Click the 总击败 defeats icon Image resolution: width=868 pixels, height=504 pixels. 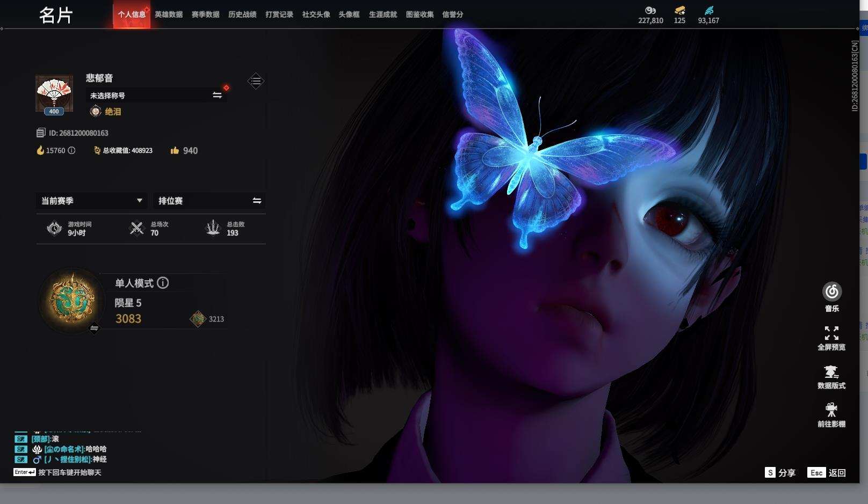[213, 228]
